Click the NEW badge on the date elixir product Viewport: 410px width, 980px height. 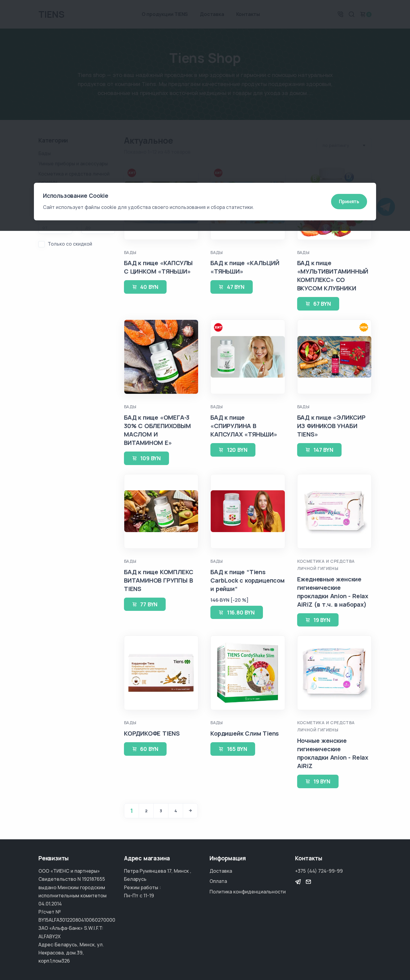click(364, 327)
